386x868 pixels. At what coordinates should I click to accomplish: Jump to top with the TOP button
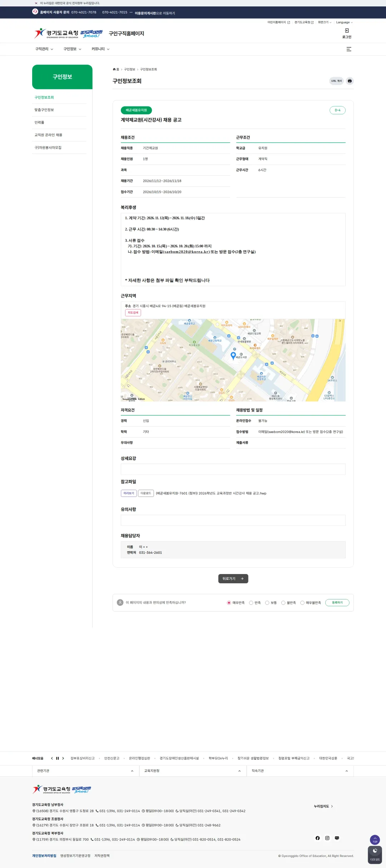coord(375,839)
